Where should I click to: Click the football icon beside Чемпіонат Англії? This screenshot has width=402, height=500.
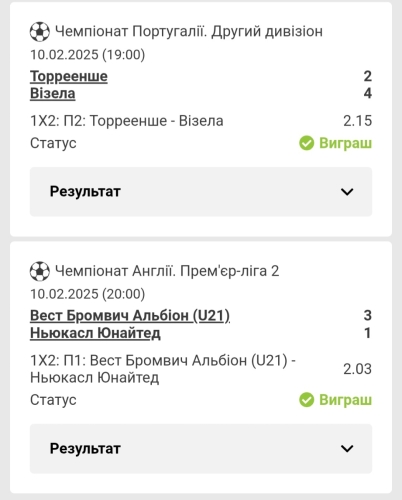[40, 271]
